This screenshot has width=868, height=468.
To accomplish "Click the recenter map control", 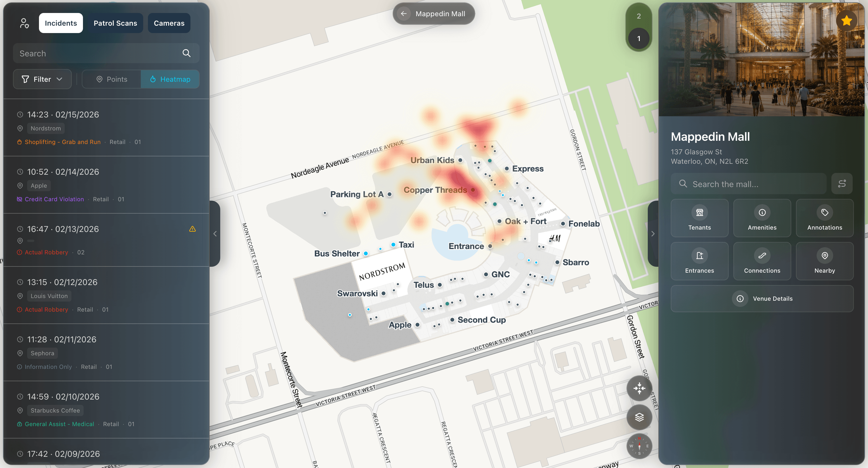I will (x=639, y=388).
